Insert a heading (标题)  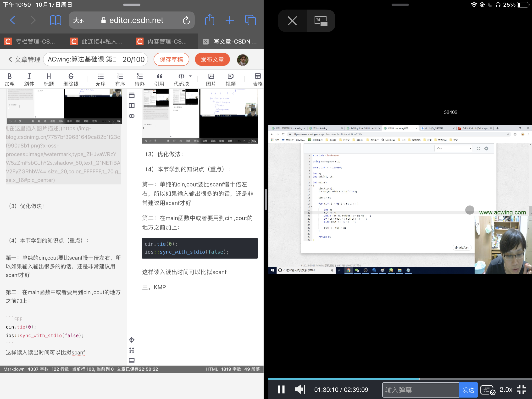coord(49,80)
